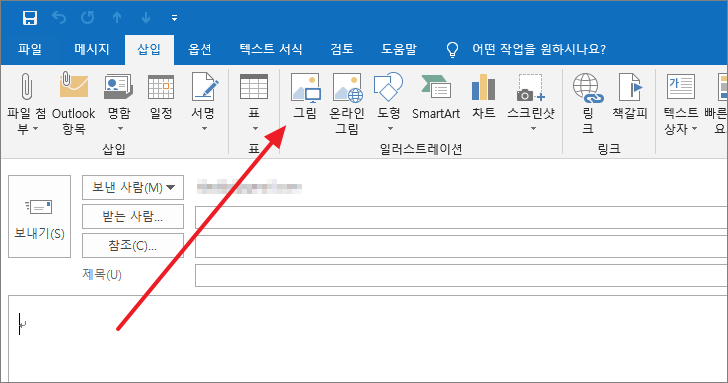This screenshot has height=383, width=728.
Task: Insert a SmartArt graphic
Action: click(x=436, y=97)
